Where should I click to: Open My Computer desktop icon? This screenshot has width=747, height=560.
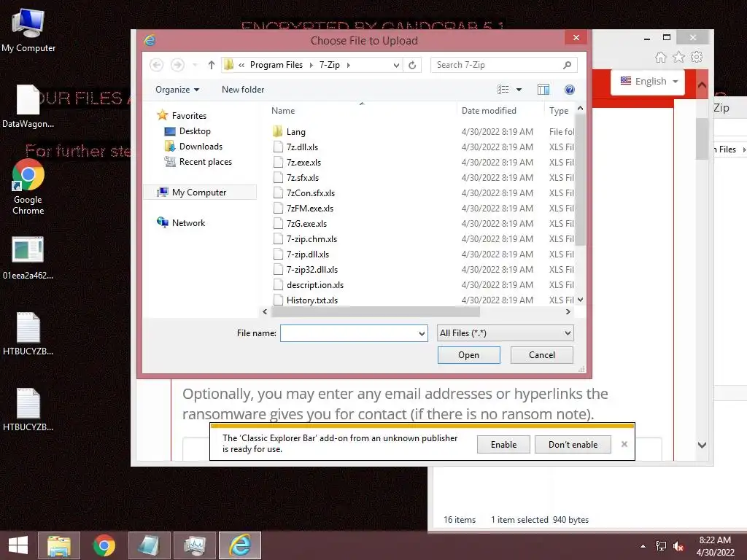click(x=28, y=30)
